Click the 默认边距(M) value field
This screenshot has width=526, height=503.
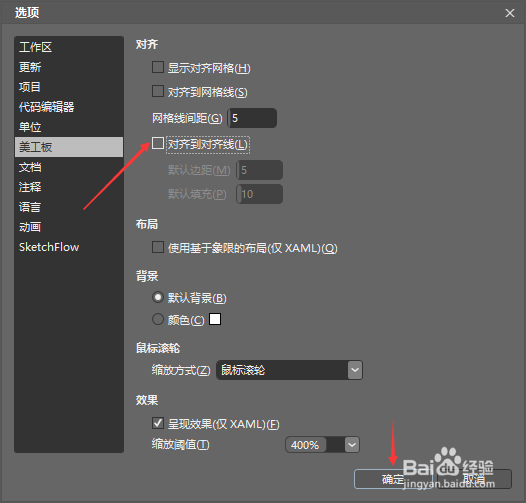(x=259, y=170)
